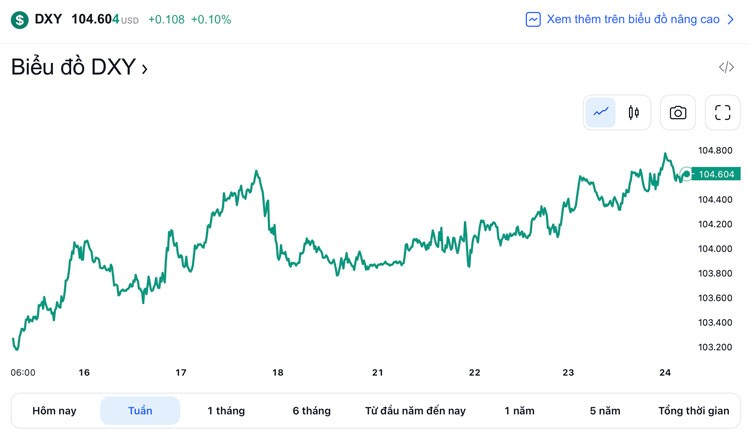
Task: Expand the chevron next to Biểu đồ DXY
Action: tap(145, 69)
